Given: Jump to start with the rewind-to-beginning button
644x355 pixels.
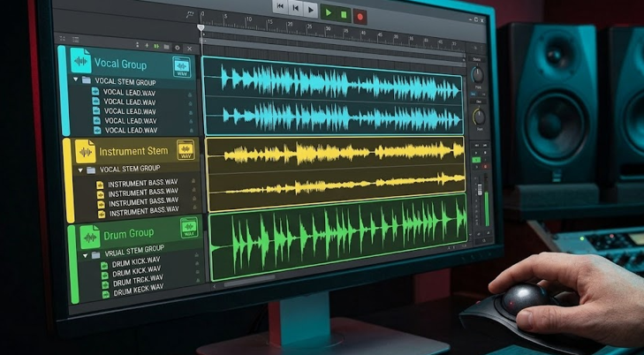Looking at the screenshot, I should point(281,6).
